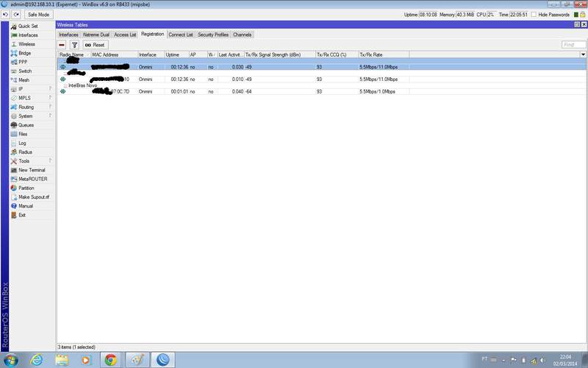Expand the System submenu

coord(50,116)
